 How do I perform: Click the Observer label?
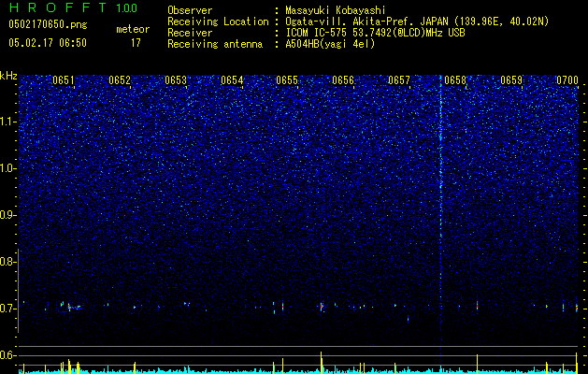tap(190, 10)
